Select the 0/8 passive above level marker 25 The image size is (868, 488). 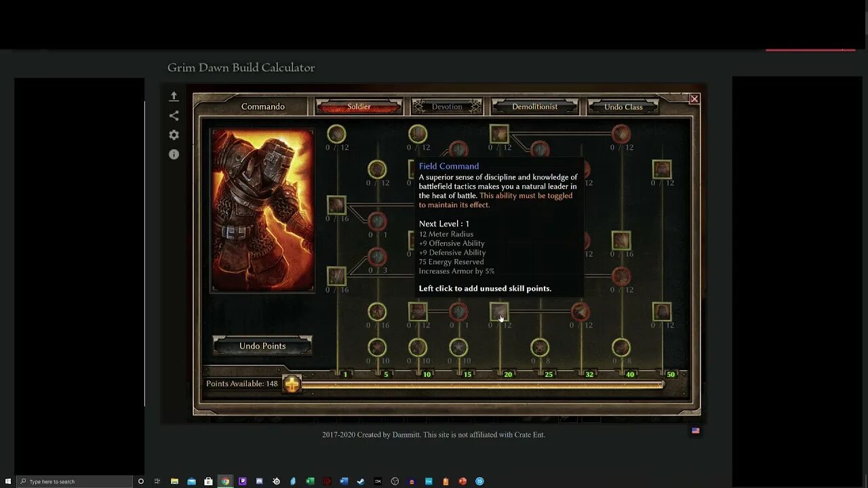(x=540, y=348)
